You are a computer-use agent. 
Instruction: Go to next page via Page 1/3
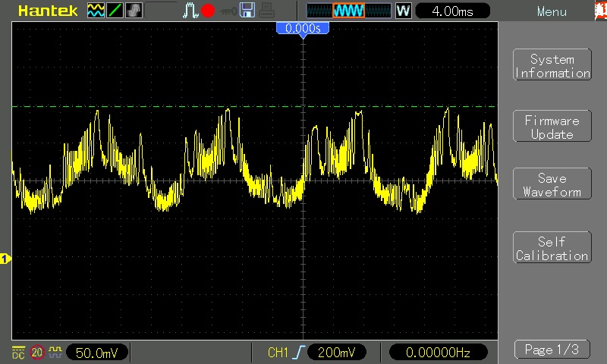552,350
